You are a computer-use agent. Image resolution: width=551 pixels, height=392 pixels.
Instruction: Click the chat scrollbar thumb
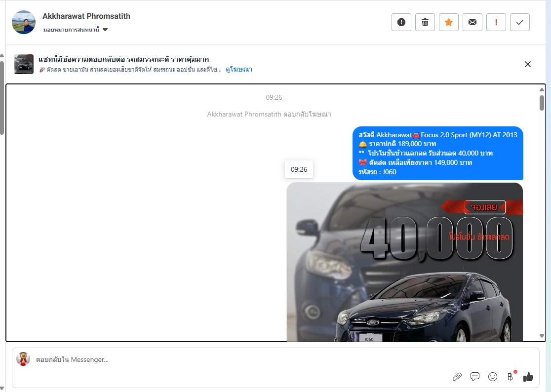click(x=542, y=103)
